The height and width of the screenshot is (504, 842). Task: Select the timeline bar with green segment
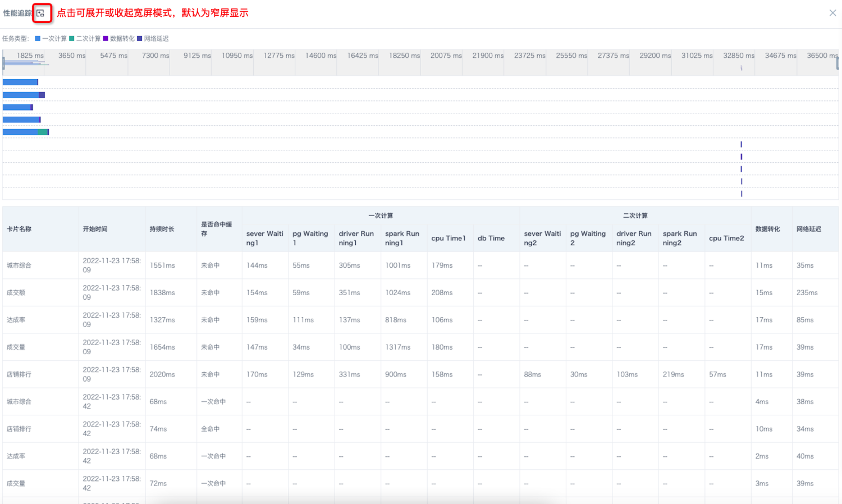pyautogui.click(x=26, y=132)
